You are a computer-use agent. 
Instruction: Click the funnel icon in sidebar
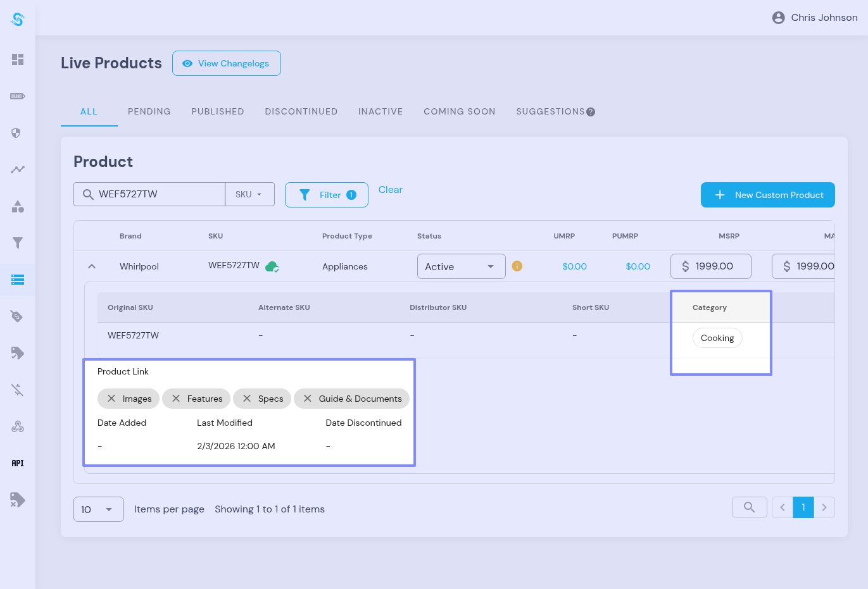(x=18, y=243)
